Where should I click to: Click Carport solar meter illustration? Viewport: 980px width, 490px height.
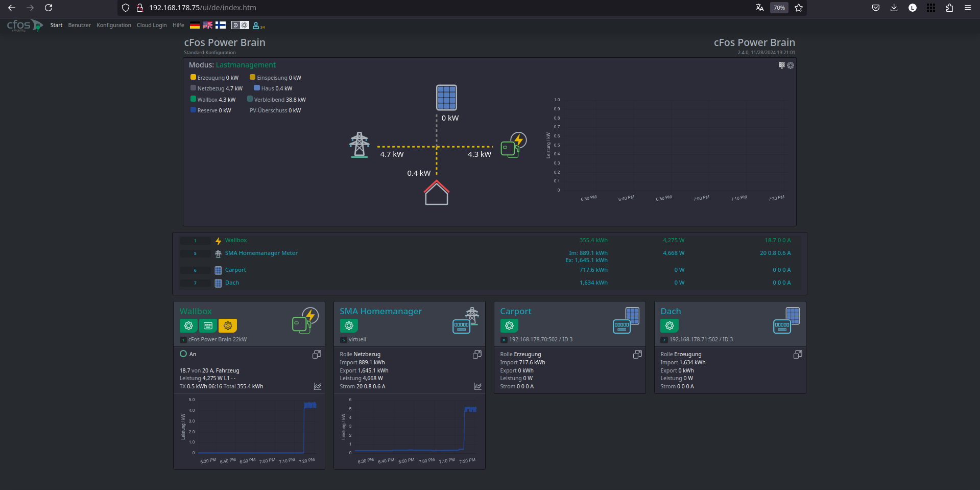[626, 320]
